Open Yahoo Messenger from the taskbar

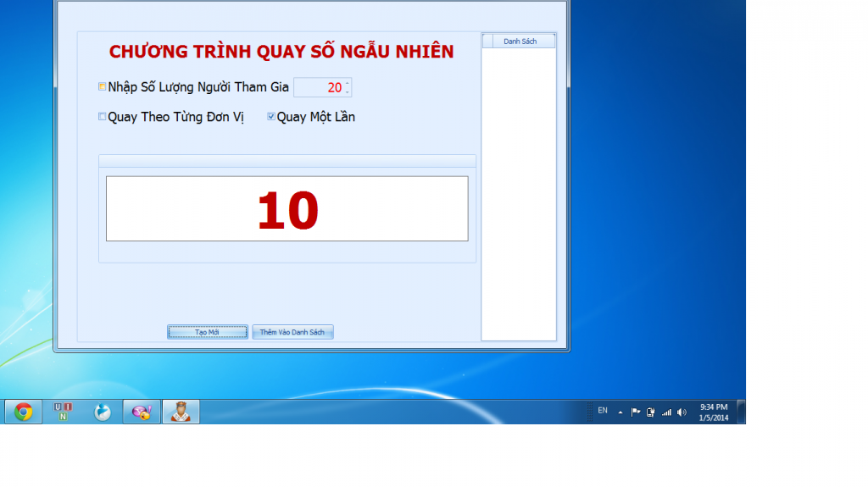click(x=142, y=412)
